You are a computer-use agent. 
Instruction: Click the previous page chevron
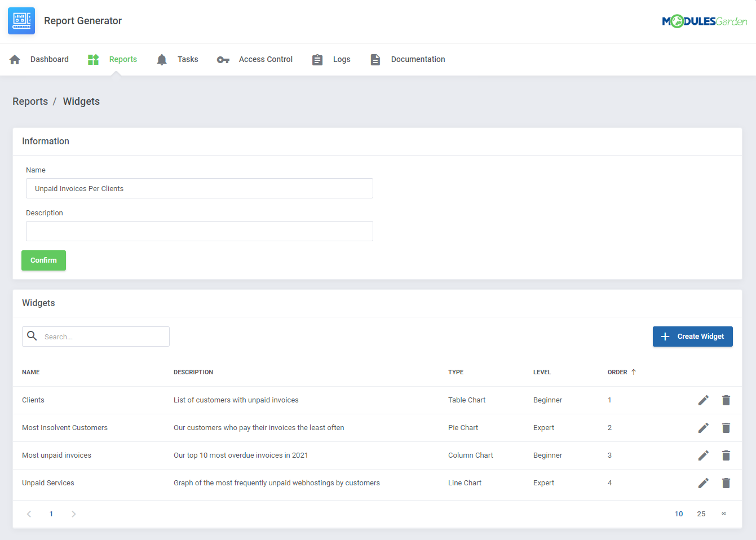click(x=29, y=514)
